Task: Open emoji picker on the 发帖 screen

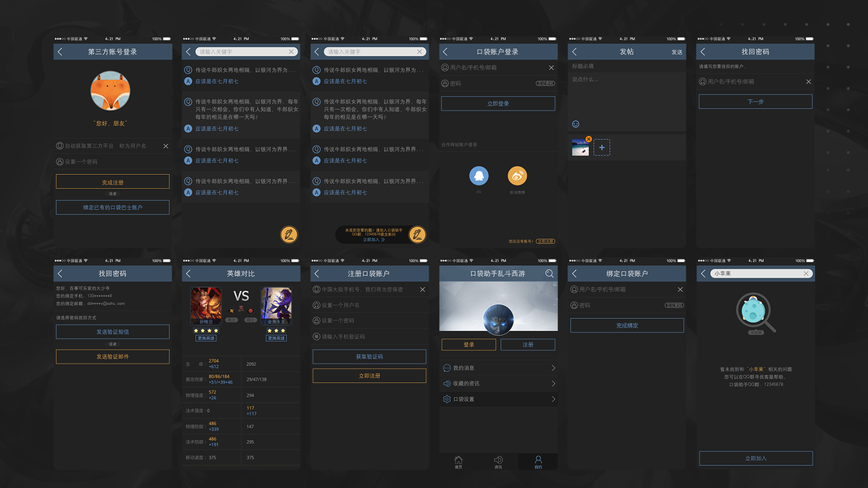Action: click(576, 124)
